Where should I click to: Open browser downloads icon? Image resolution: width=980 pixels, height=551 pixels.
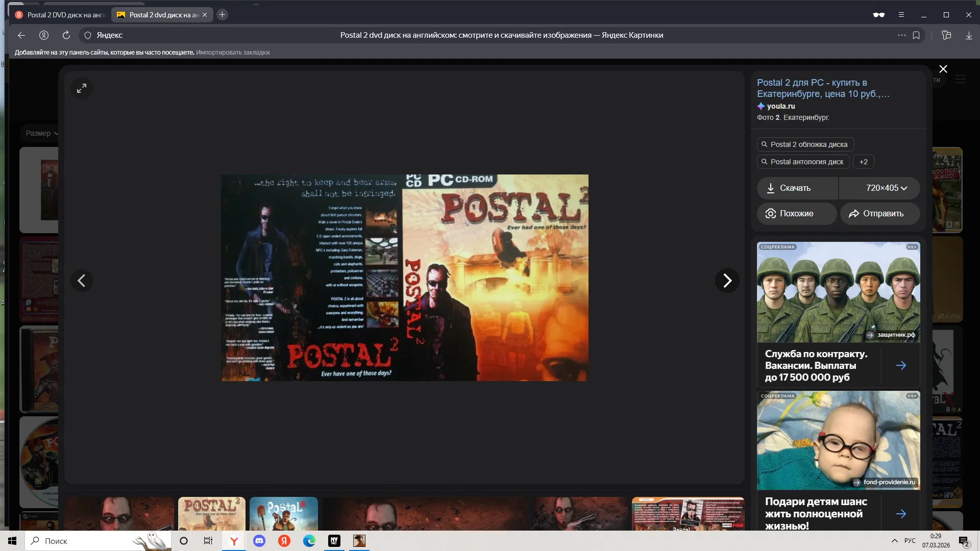[969, 35]
